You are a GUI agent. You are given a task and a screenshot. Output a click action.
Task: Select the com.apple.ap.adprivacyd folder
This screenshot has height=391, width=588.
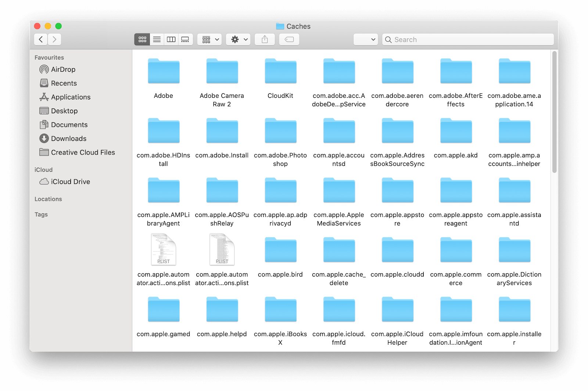(280, 191)
